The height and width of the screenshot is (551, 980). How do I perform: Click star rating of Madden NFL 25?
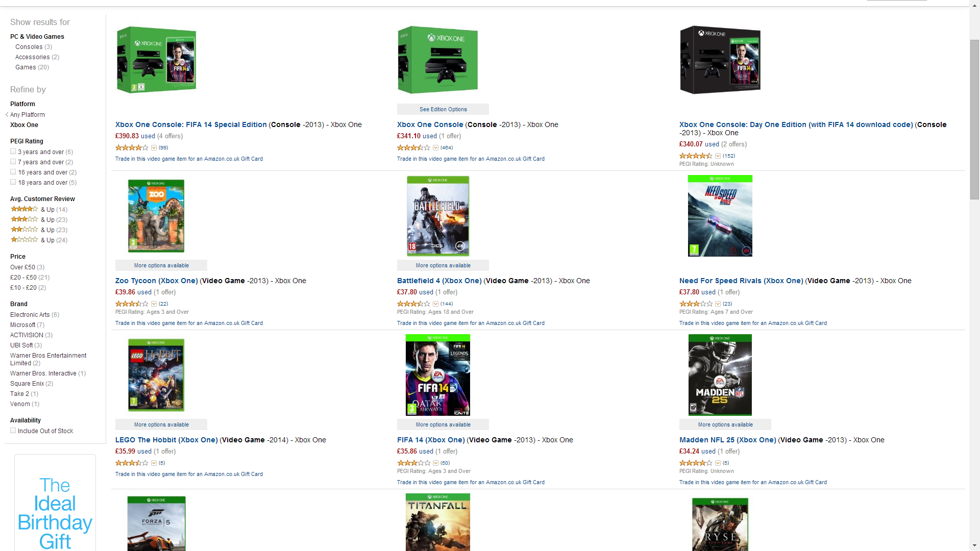(x=696, y=463)
